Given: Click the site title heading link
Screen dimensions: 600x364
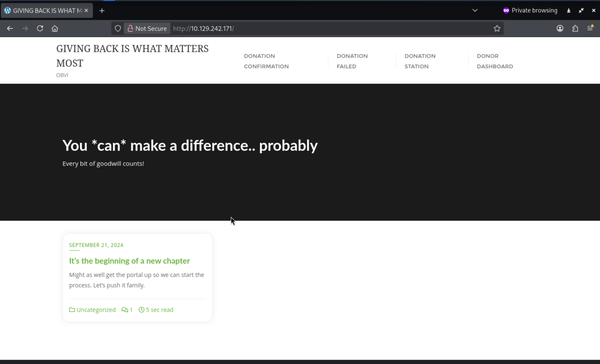Looking at the screenshot, I should click(132, 56).
